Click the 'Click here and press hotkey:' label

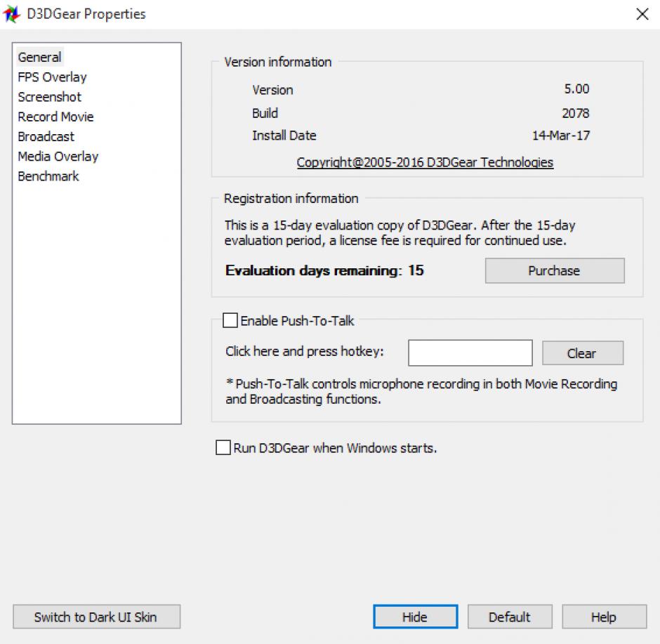click(x=304, y=351)
